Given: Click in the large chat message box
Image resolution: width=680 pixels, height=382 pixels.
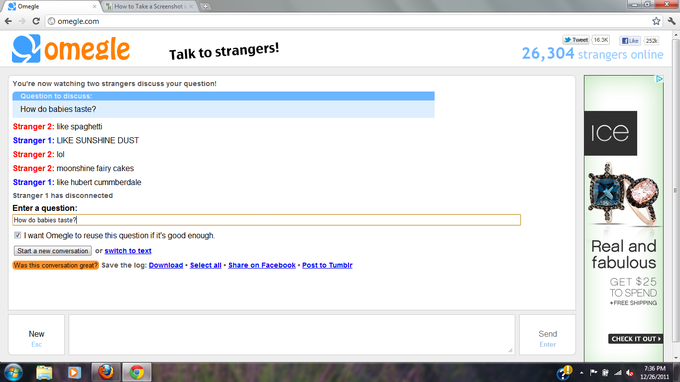Looking at the screenshot, I should (292, 335).
